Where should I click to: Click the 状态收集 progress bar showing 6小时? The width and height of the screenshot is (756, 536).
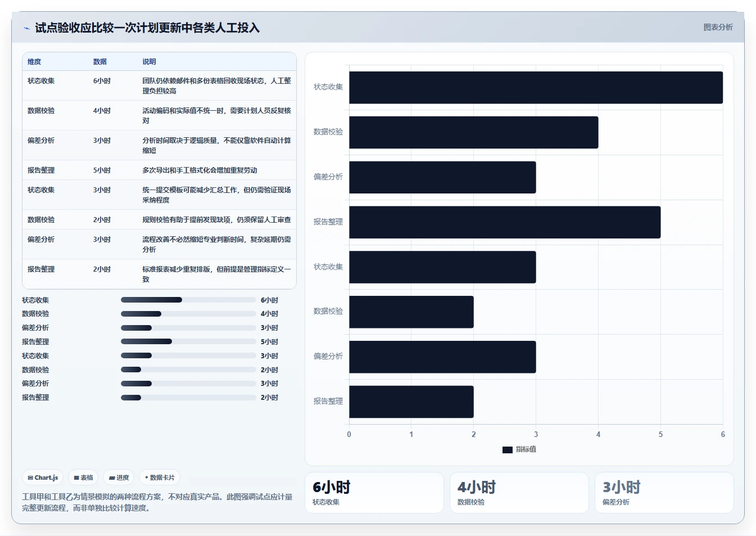coord(188,300)
